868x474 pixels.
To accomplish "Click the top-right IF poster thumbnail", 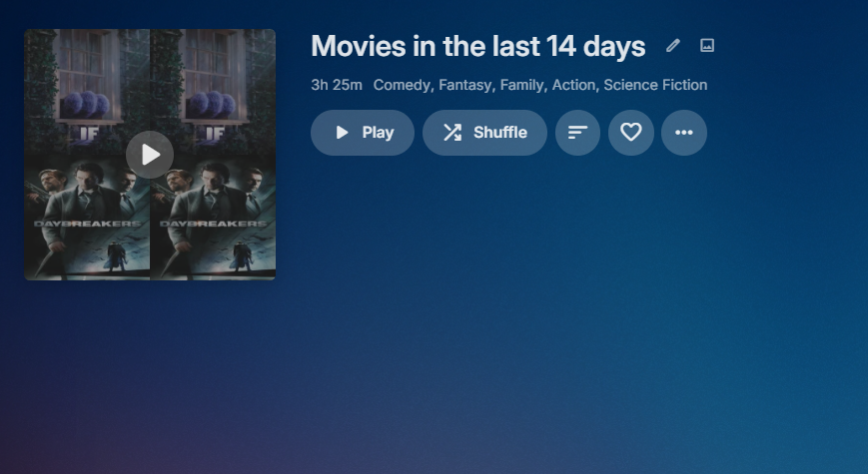I will tap(213, 92).
